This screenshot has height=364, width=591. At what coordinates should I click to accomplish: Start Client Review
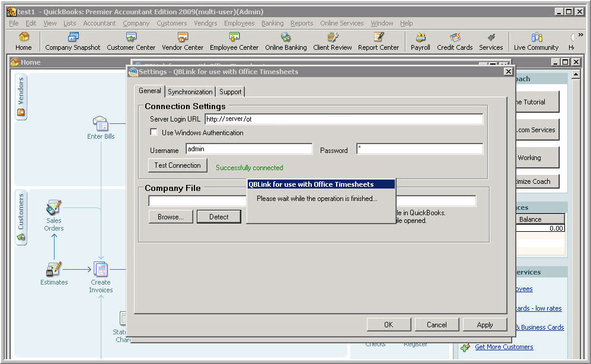point(333,41)
